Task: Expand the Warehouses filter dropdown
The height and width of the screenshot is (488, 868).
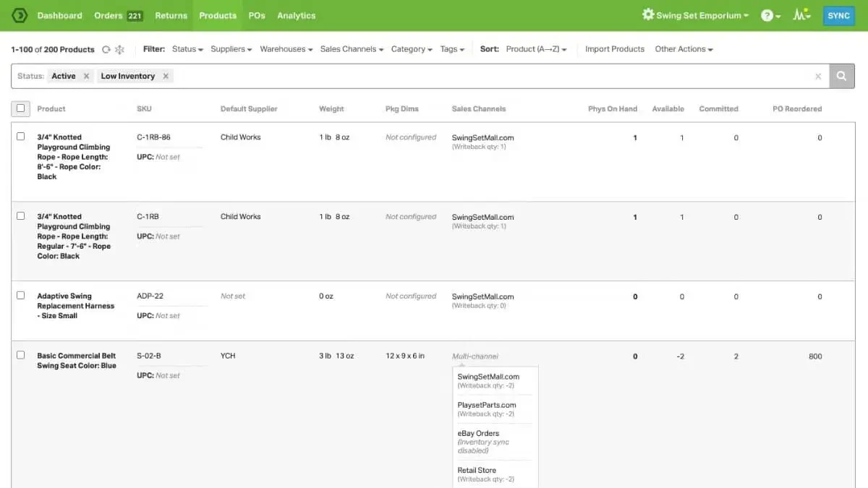Action: click(286, 49)
